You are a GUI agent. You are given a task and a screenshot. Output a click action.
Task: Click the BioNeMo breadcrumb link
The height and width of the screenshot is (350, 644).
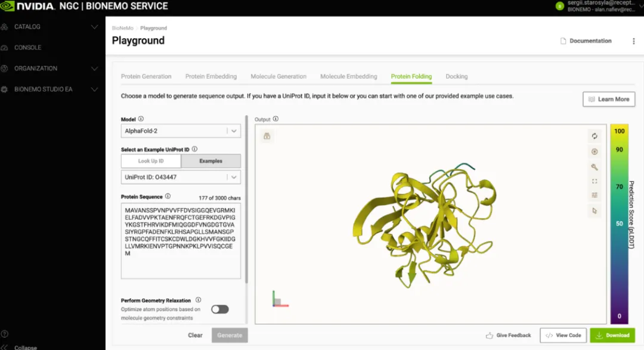[x=122, y=28]
